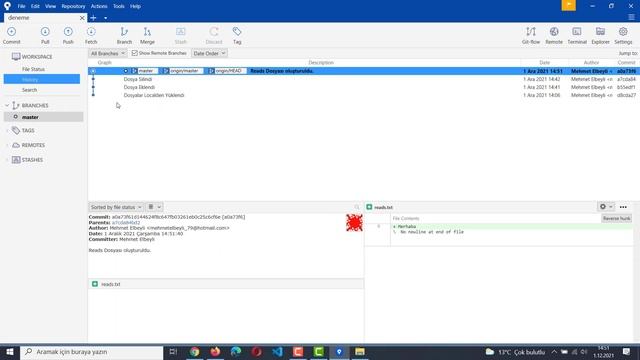Open Explorer from the toolbar
This screenshot has width=640, height=360.
coord(600,36)
